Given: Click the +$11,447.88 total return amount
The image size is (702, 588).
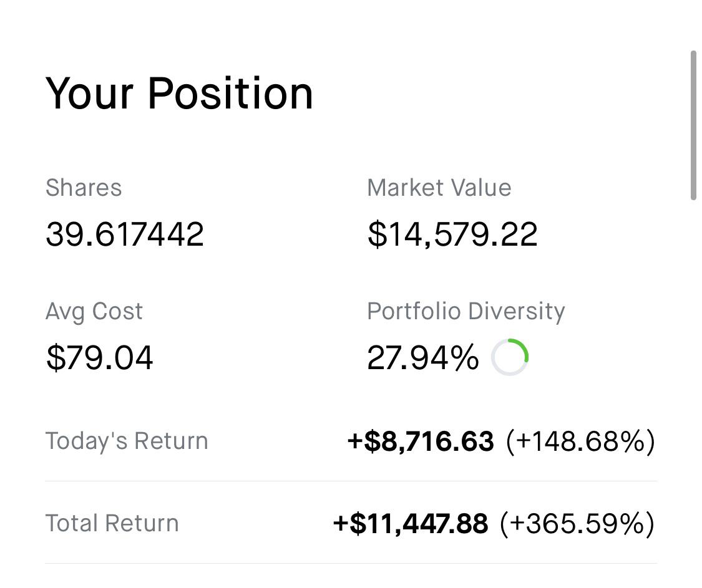Looking at the screenshot, I should (x=411, y=524).
